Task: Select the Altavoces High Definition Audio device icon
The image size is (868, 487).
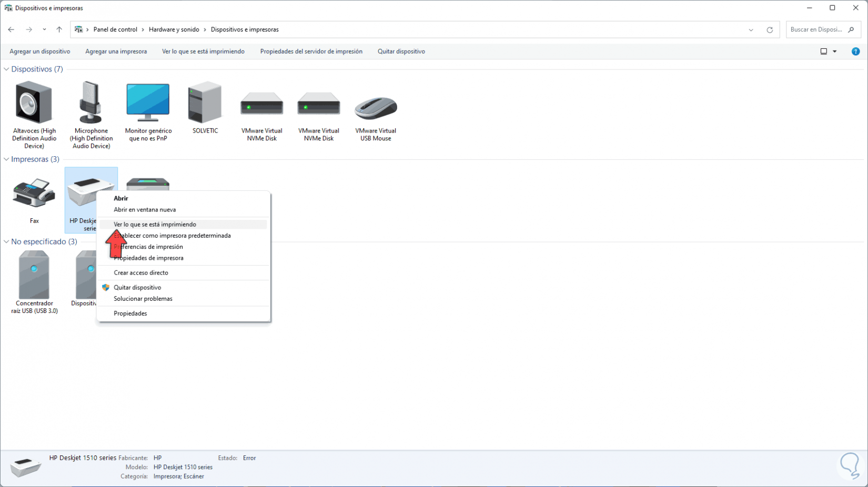Action: [34, 103]
